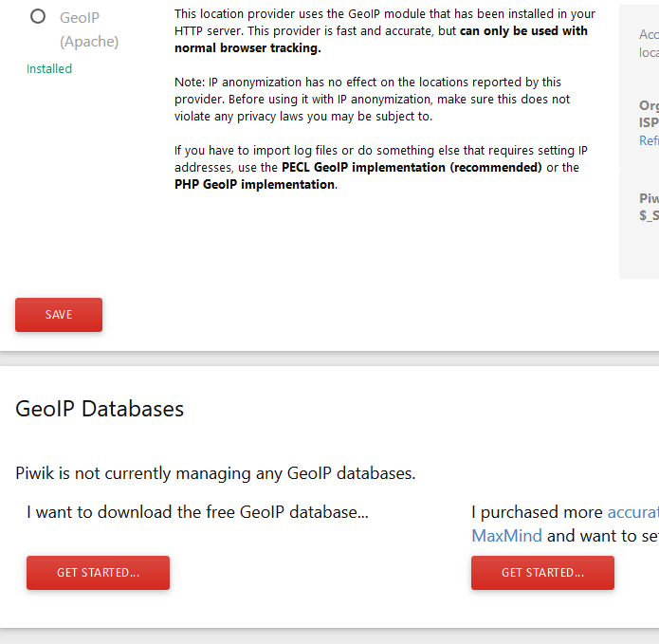The height and width of the screenshot is (644, 659).
Task: Click 'Note: IP anonymization has no effect' paragraph
Action: coord(372,100)
